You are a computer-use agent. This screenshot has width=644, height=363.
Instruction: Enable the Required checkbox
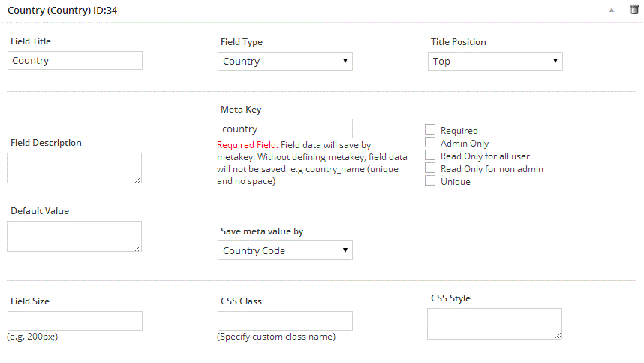[430, 129]
